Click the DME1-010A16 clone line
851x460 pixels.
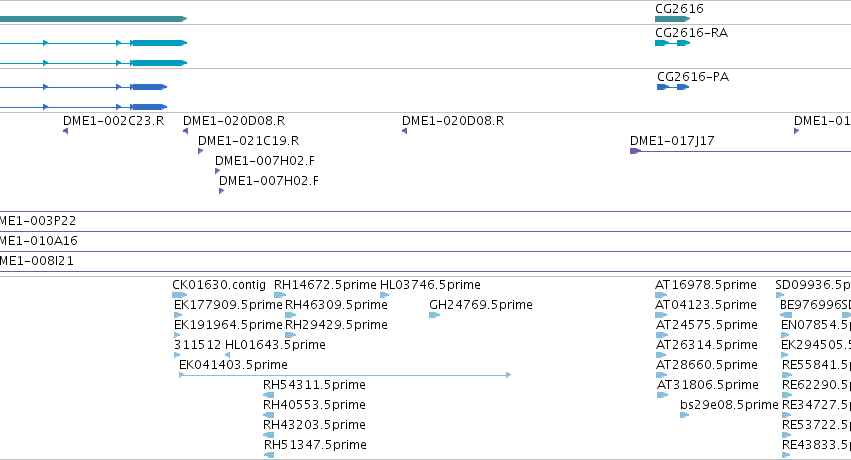426,251
